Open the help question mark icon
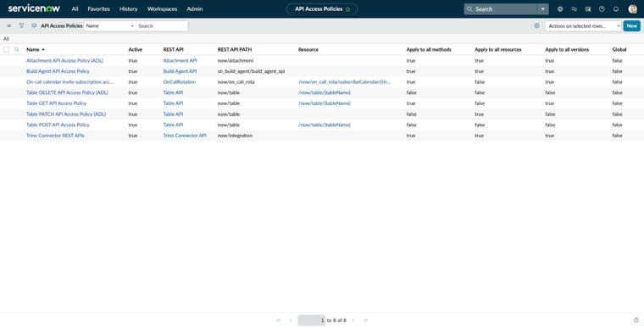Screen dimensions: 644x328 [602, 9]
